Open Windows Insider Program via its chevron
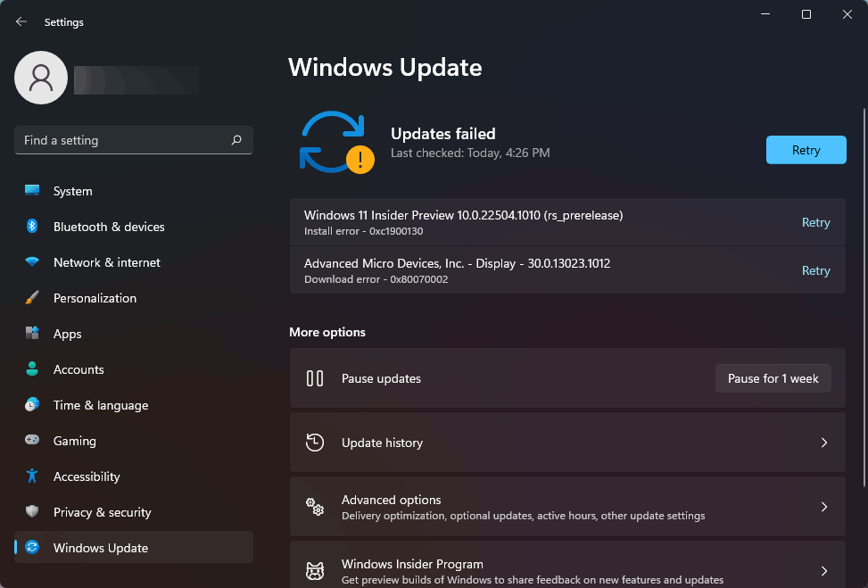 [x=823, y=570]
